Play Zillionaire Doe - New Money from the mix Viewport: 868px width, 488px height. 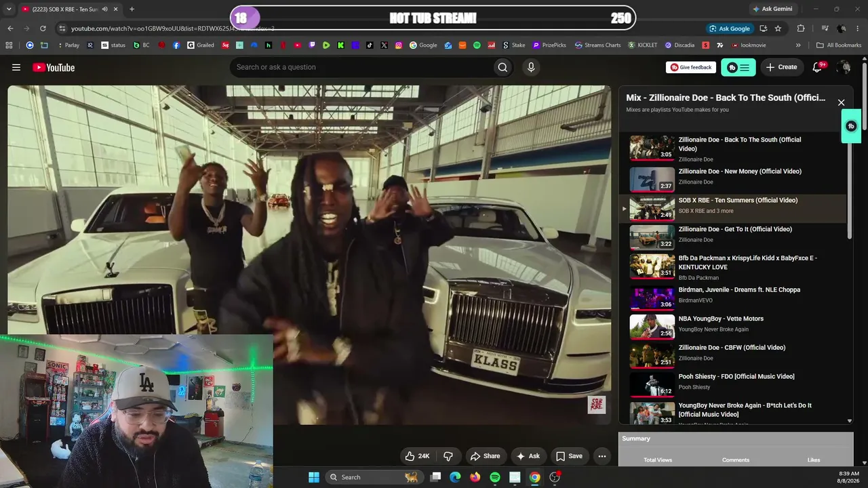(x=732, y=179)
